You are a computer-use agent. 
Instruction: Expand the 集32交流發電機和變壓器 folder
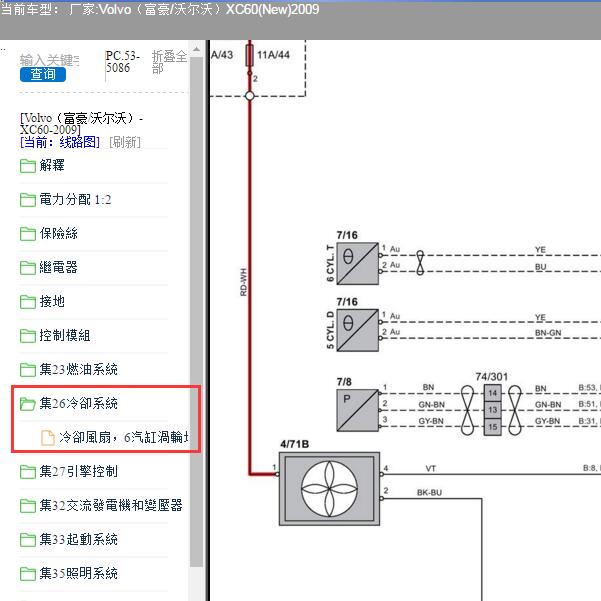coord(111,505)
